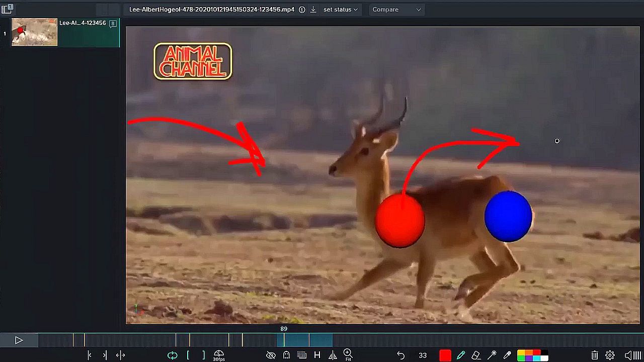
Task: Play the video
Action: [19, 340]
